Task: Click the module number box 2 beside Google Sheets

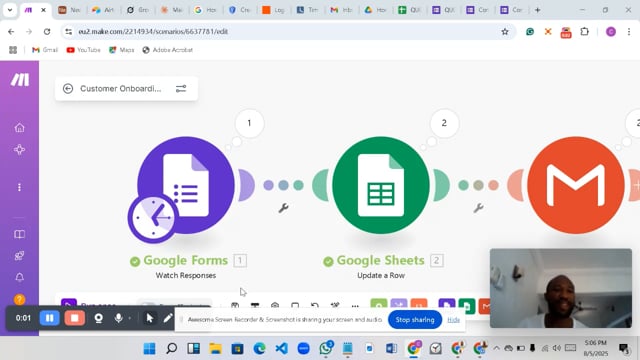Action: tap(436, 260)
